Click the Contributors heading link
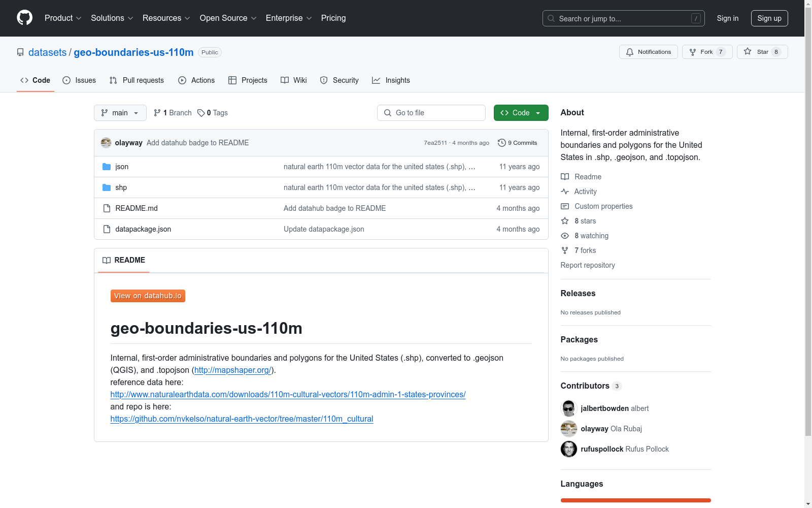The image size is (812, 508). tap(591, 386)
